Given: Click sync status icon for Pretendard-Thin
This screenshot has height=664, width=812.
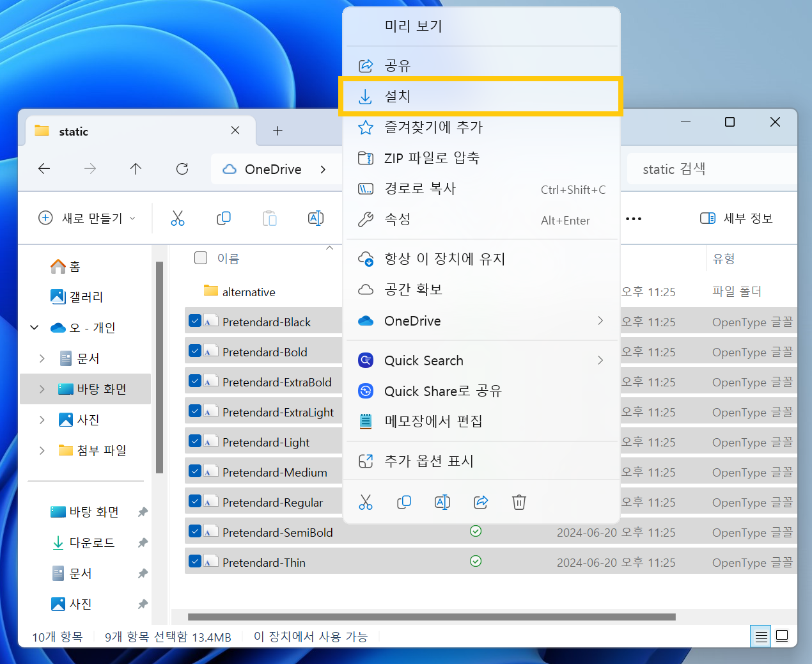Looking at the screenshot, I should 476,561.
